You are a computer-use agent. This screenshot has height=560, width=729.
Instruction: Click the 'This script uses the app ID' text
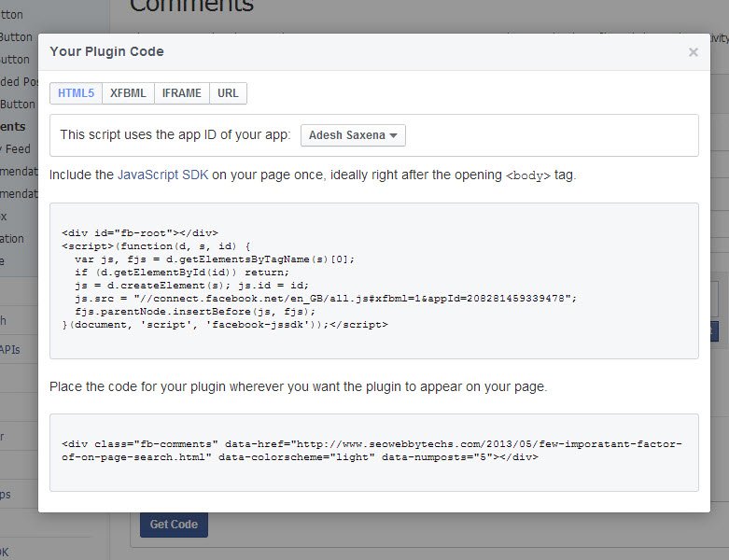click(x=175, y=134)
